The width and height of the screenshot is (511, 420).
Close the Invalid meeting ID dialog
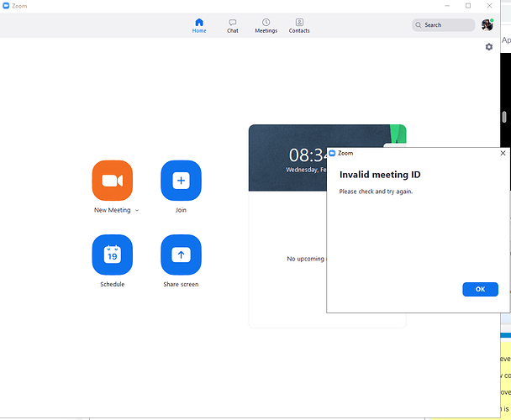click(x=503, y=153)
